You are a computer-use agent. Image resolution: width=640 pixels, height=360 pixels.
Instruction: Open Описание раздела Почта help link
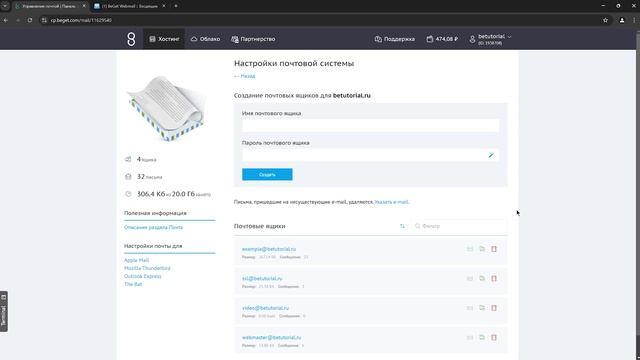click(153, 227)
